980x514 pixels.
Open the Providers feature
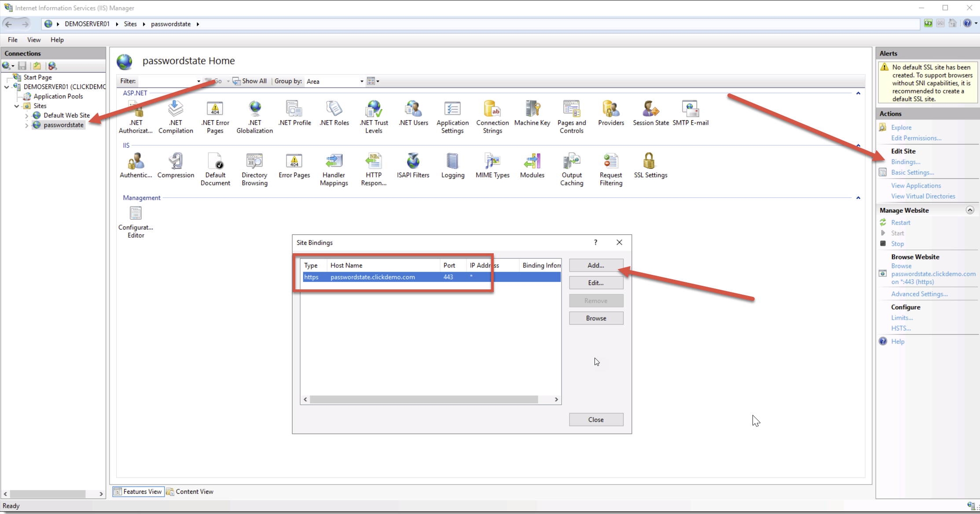click(x=611, y=113)
